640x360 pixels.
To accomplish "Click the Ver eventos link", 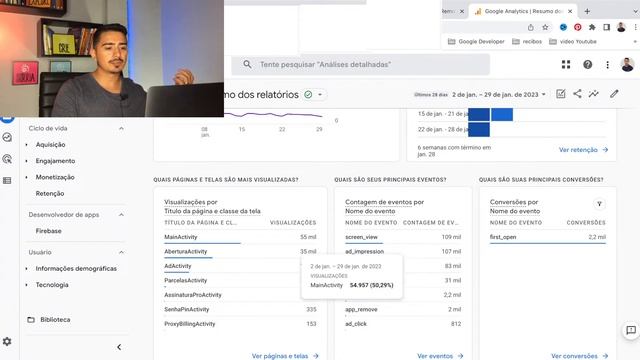I will (x=440, y=356).
